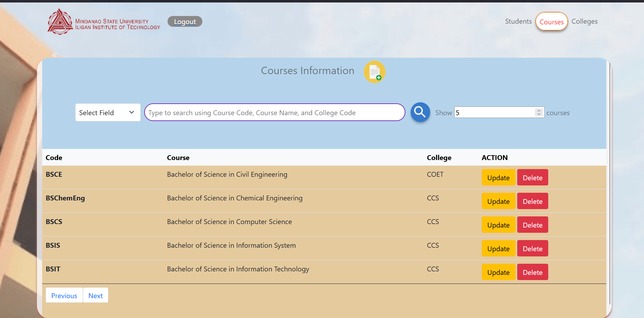Click the Logout button

(185, 21)
